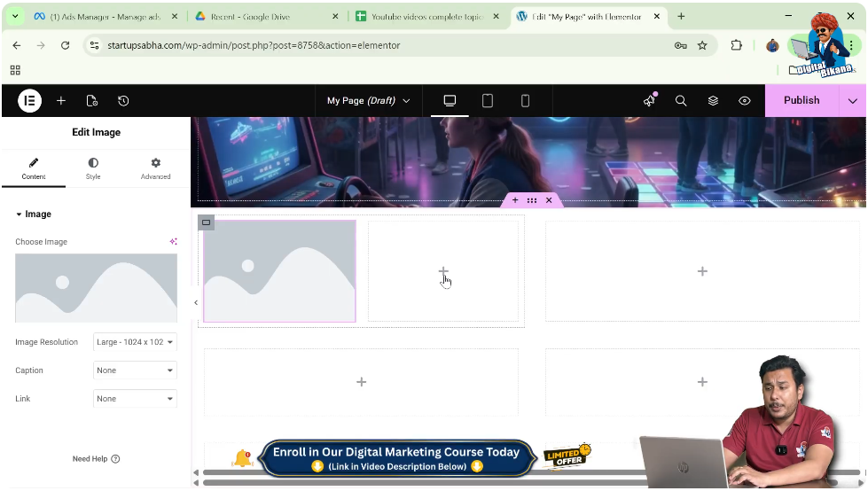Switch to the Advanced tab
The width and height of the screenshot is (868, 491).
pyautogui.click(x=155, y=168)
